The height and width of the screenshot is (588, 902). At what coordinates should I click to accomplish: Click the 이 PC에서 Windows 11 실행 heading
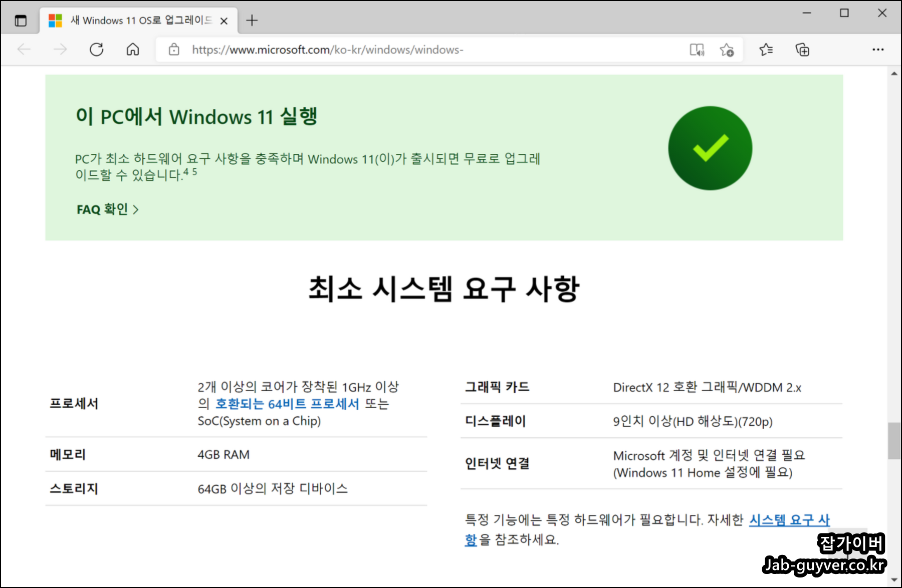point(196,116)
